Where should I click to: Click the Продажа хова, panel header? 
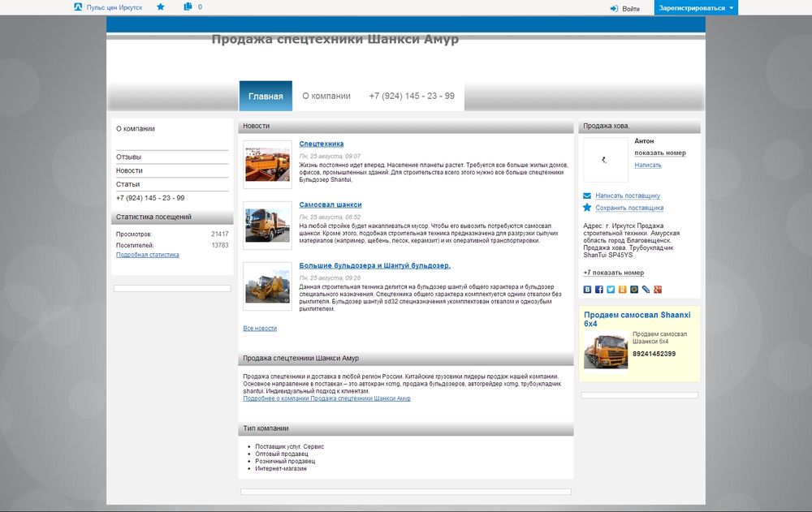point(640,126)
